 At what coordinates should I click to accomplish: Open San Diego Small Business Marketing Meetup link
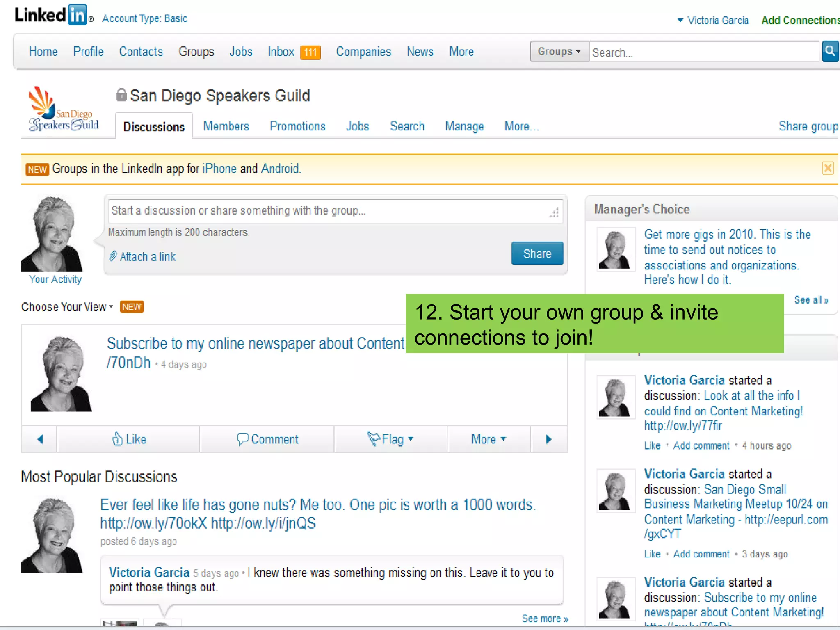coord(736,511)
